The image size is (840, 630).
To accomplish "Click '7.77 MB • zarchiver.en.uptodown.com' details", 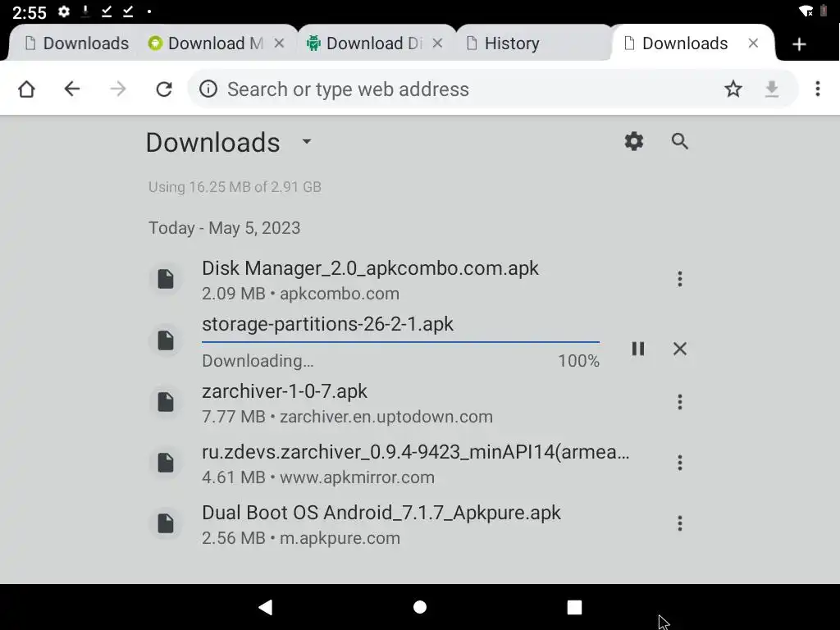I will pyautogui.click(x=347, y=417).
